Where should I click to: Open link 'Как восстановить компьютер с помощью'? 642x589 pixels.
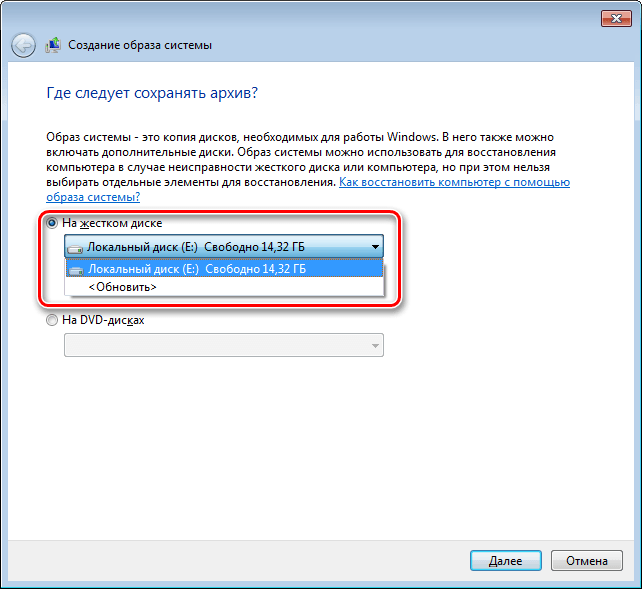click(x=454, y=182)
